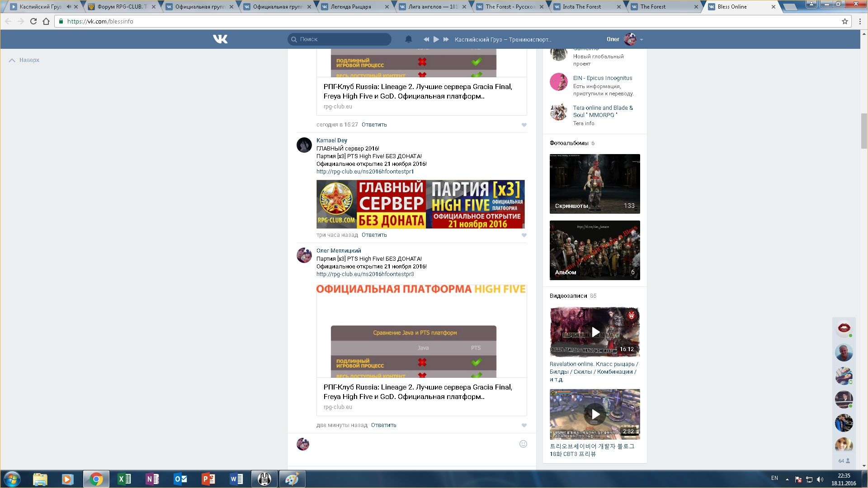Open Revelation online video title link
The image size is (868, 488).
594,372
